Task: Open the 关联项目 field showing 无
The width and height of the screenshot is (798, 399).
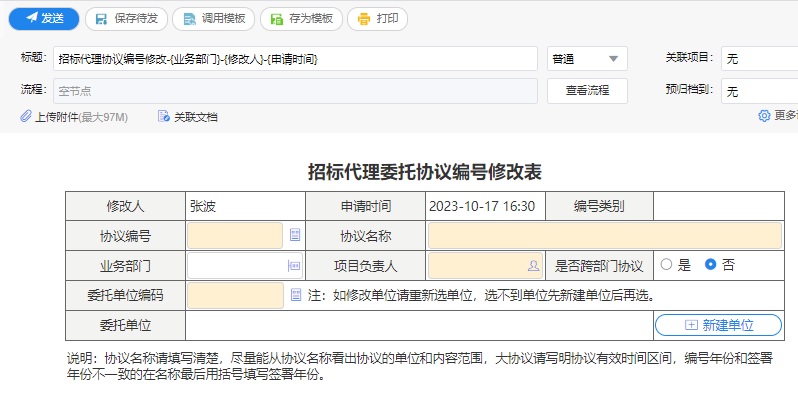Action: (x=759, y=59)
